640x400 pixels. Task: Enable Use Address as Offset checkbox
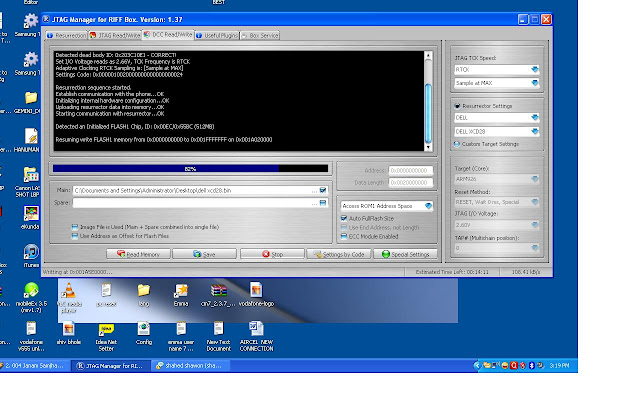(x=75, y=236)
